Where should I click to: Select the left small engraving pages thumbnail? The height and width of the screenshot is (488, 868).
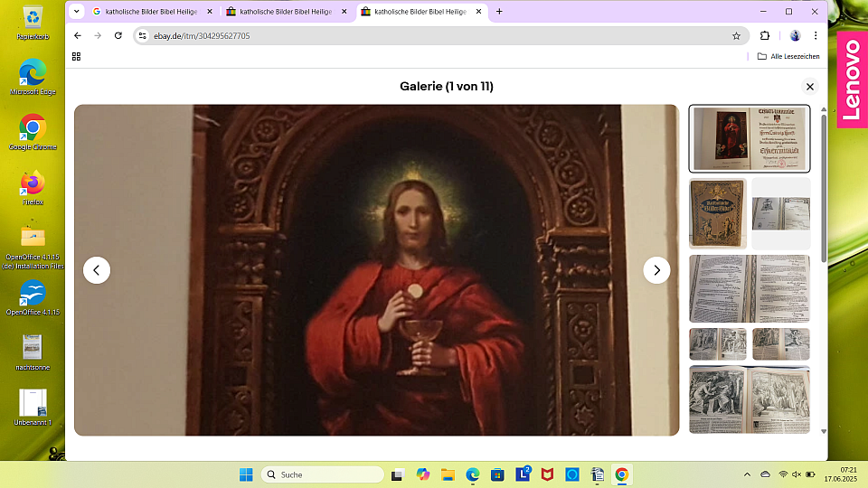coord(717,344)
